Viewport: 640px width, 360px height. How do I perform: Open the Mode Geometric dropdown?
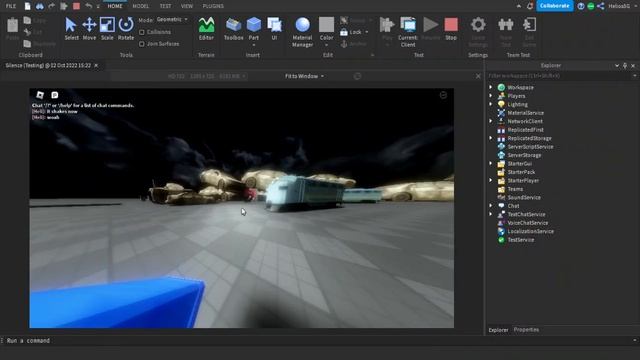tap(172, 19)
